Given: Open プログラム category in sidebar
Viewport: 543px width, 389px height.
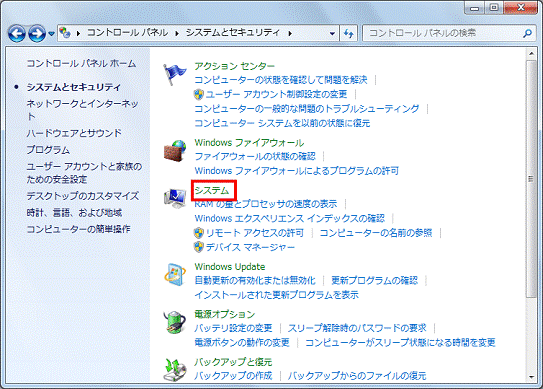Looking at the screenshot, I should [48, 150].
